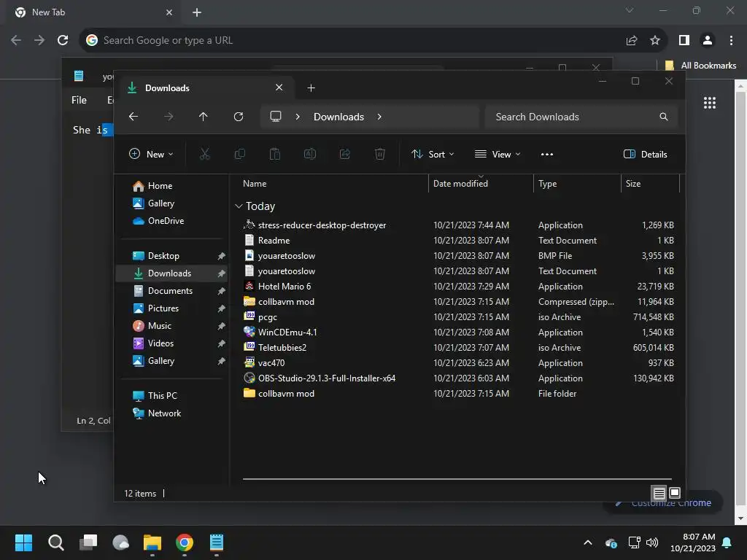Click the This PC monitor icon in address bar
Screen dimensions: 747x560
click(x=275, y=117)
